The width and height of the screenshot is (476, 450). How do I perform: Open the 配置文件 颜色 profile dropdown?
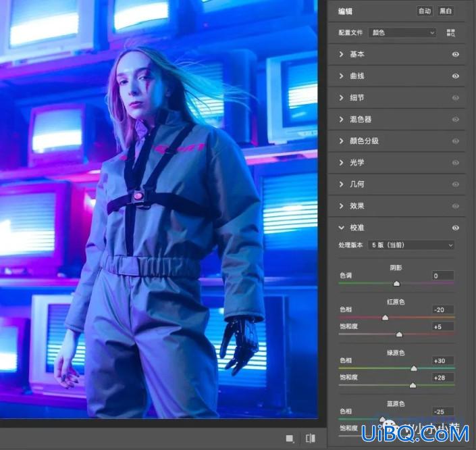[x=402, y=32]
